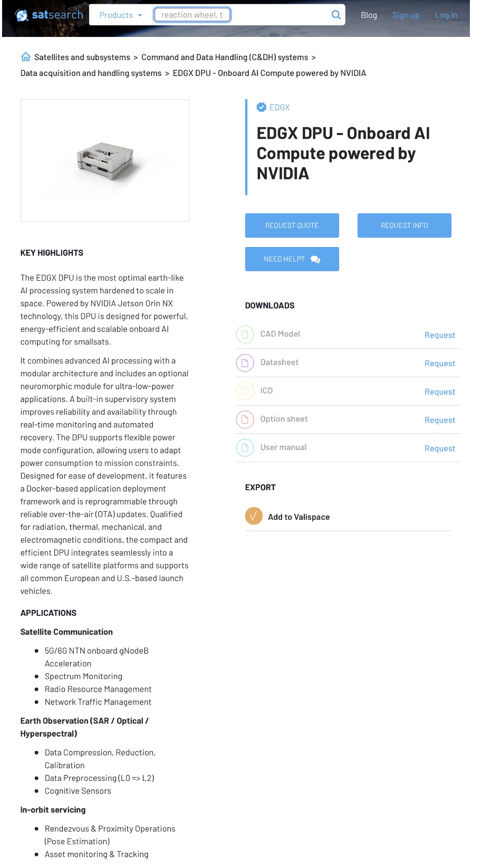Open the EDGX DPU product thumbnail
491x868 pixels.
(x=105, y=160)
